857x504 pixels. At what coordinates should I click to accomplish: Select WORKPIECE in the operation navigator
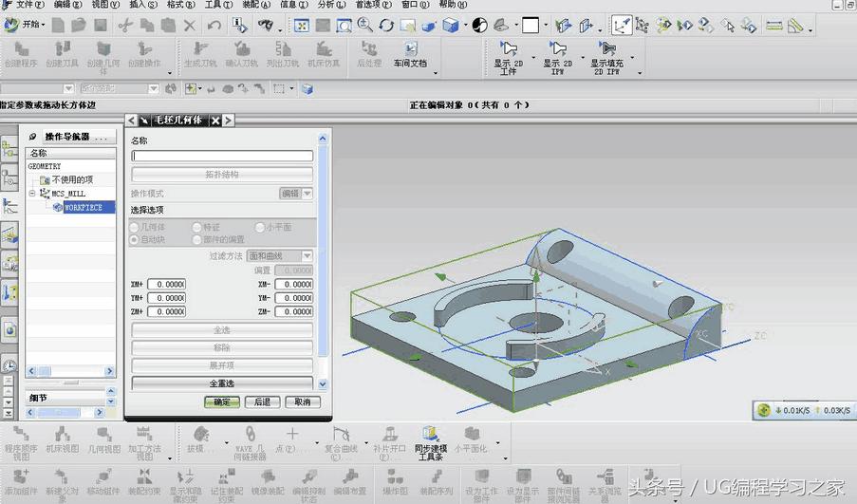89,207
